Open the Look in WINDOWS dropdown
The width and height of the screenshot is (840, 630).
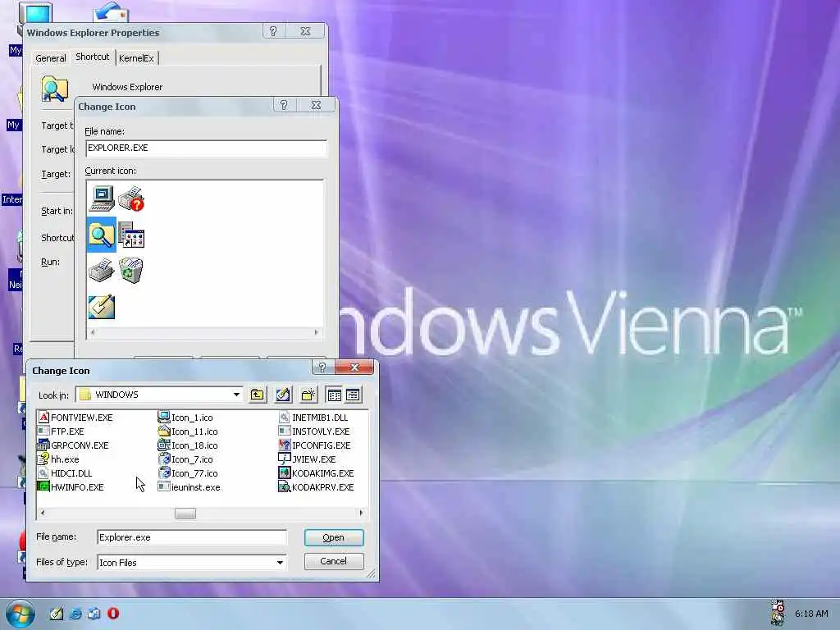[236, 395]
